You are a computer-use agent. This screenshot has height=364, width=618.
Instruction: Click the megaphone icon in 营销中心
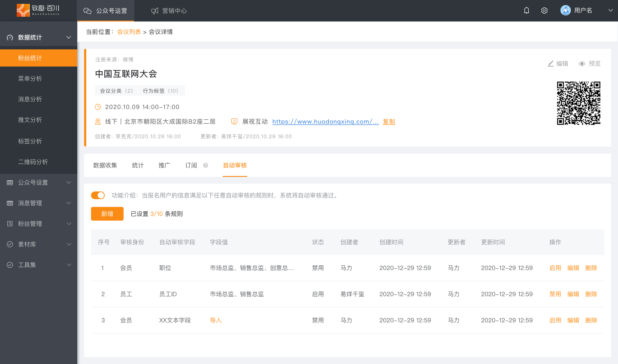(155, 11)
